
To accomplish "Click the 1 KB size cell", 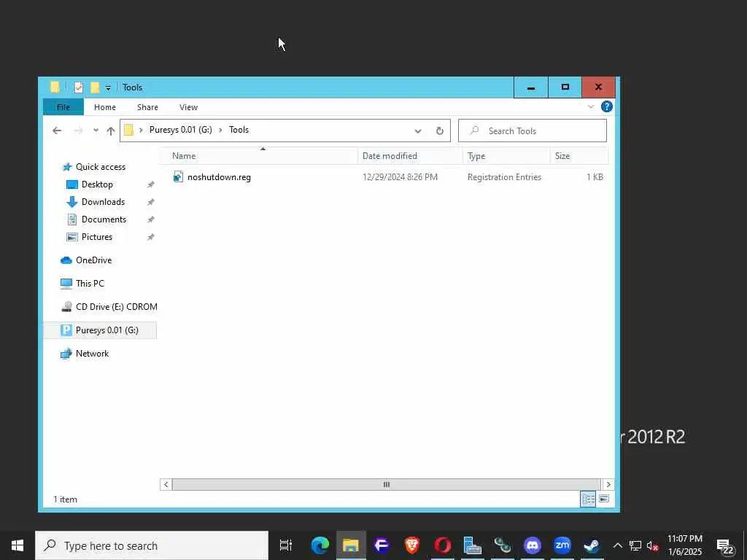I will [x=595, y=177].
